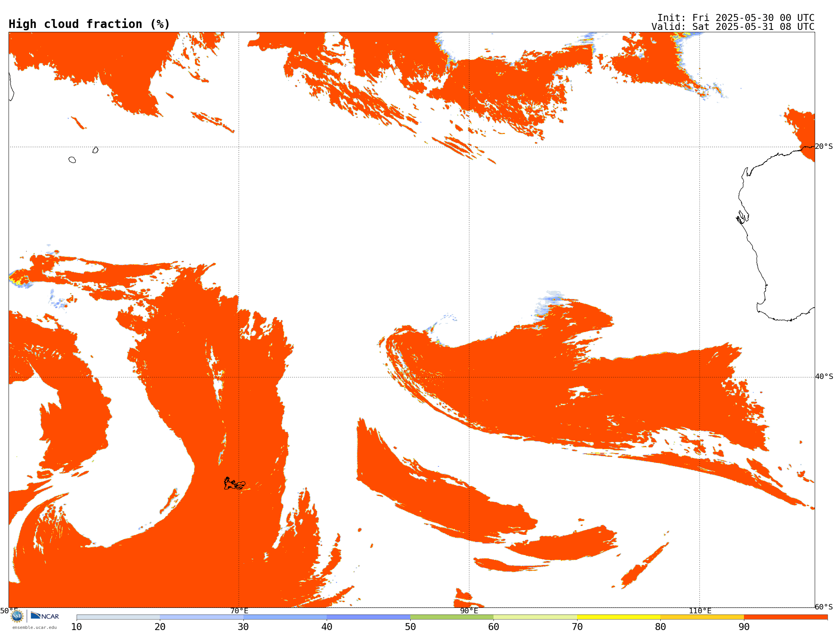This screenshot has height=632, width=840.
Task: Pick the 80-90 gold colorbar segment
Action: pos(702,617)
